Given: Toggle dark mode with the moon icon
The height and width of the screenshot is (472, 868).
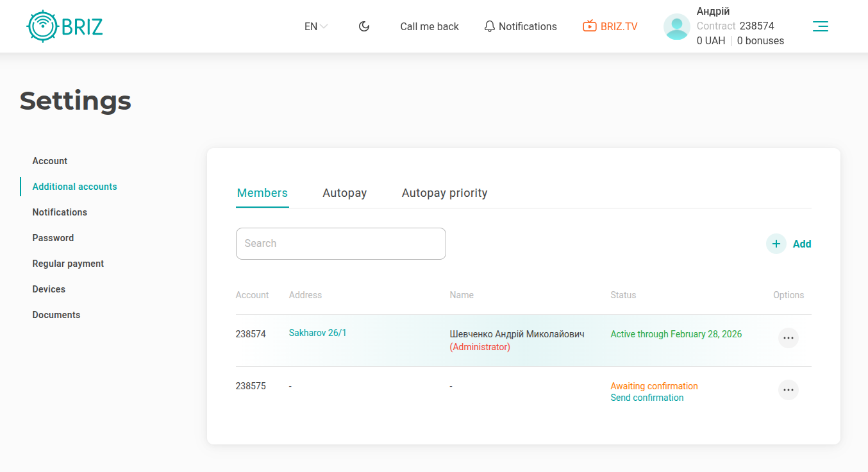Looking at the screenshot, I should click(x=364, y=26).
